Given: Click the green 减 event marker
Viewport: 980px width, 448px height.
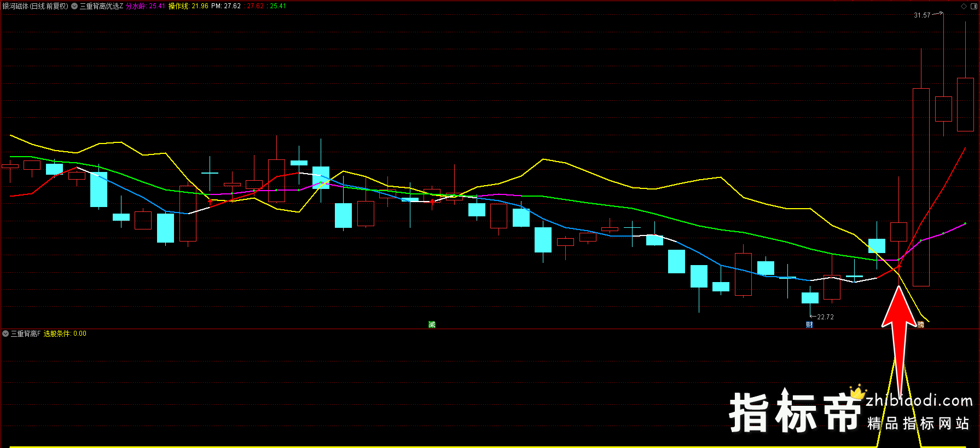Looking at the screenshot, I should click(x=432, y=325).
